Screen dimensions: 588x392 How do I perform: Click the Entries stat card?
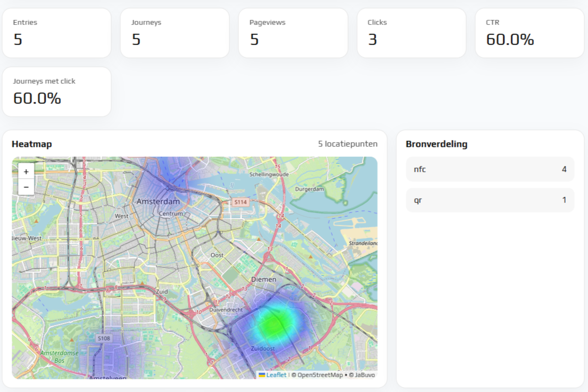tap(57, 33)
